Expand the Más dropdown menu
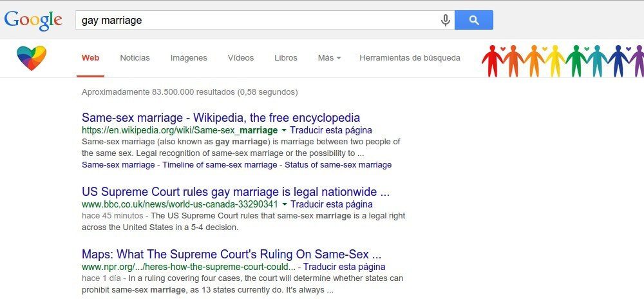 329,58
